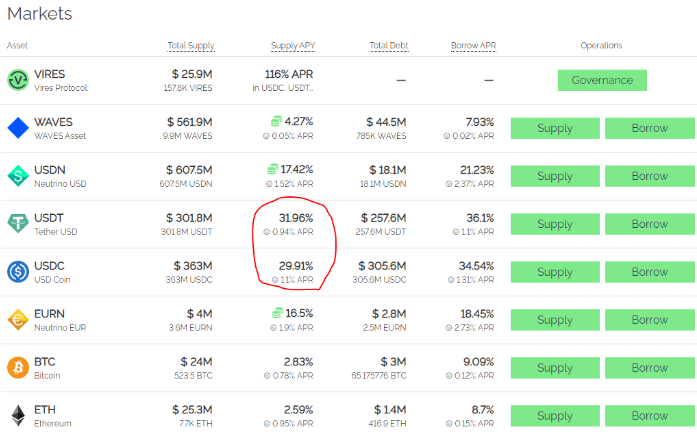This screenshot has width=697, height=436.
Task: Click the coin stack icon beside 4.27%
Action: [276, 121]
